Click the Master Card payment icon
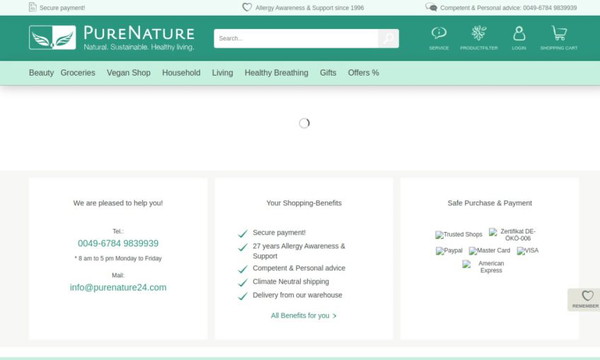Screen dimensions: 600x360 click(x=489, y=251)
